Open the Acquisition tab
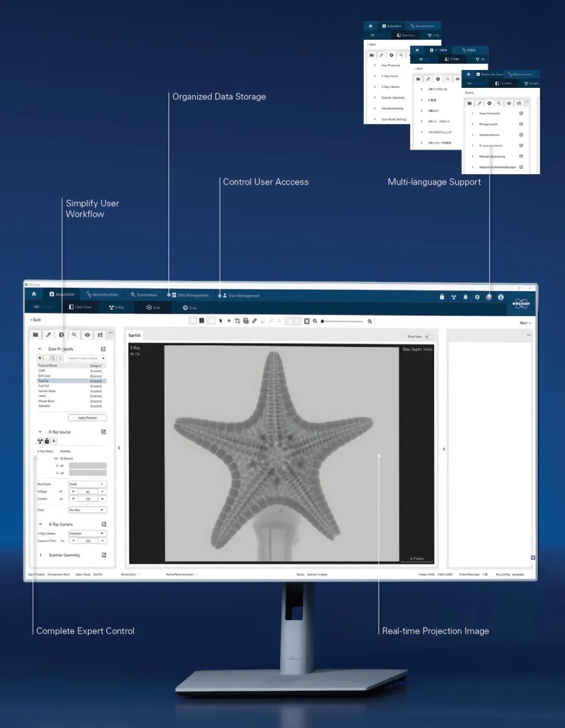The height and width of the screenshot is (728, 565). pyautogui.click(x=62, y=294)
